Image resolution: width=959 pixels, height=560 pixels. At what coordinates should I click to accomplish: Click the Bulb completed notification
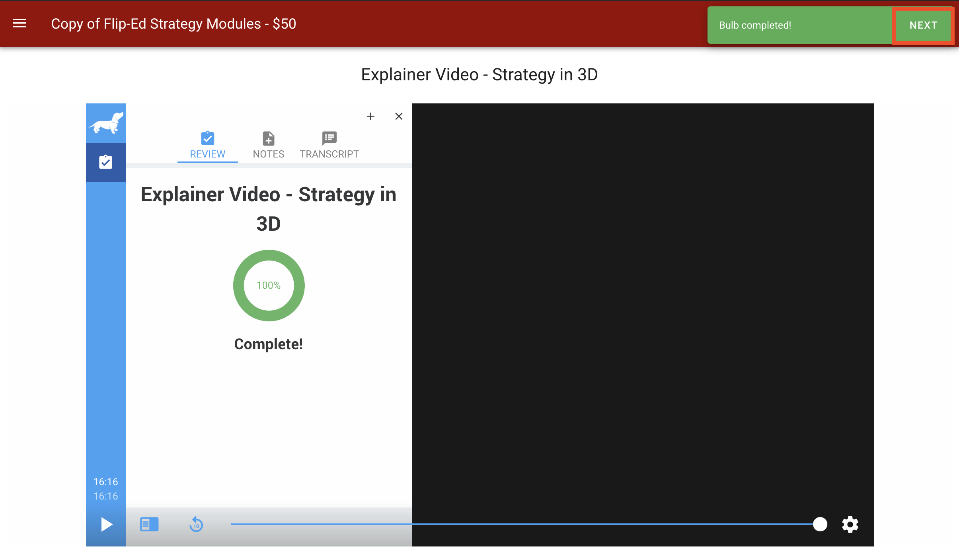coord(755,25)
